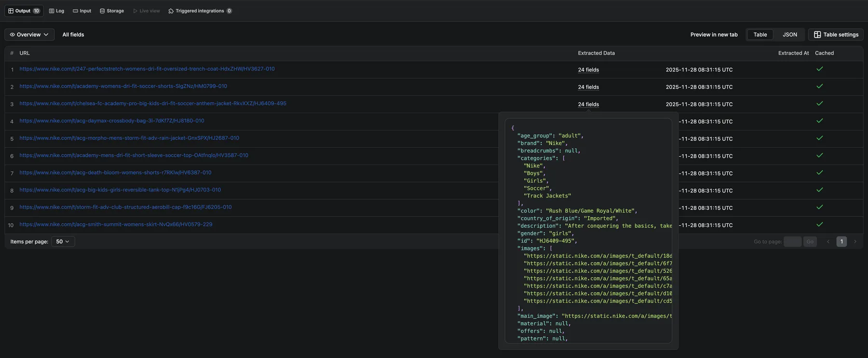
Task: Click the Cached column header
Action: [x=824, y=53]
